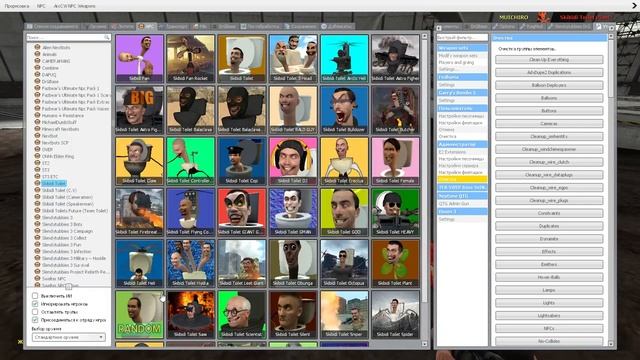
Task: Spawn Skibidi Toilet Butcher
Action: tap(396, 110)
